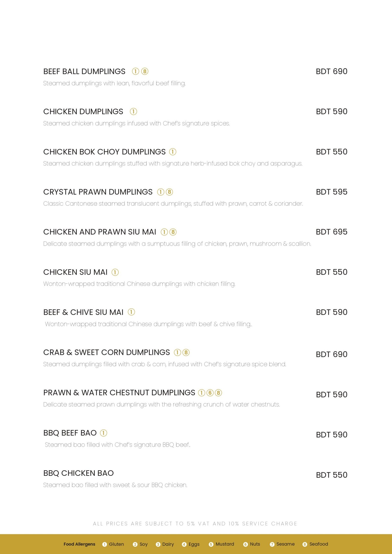Click the gluten icon next to Chicken Dumplings
Screen dimensions: 392x554
pyautogui.click(x=133, y=112)
